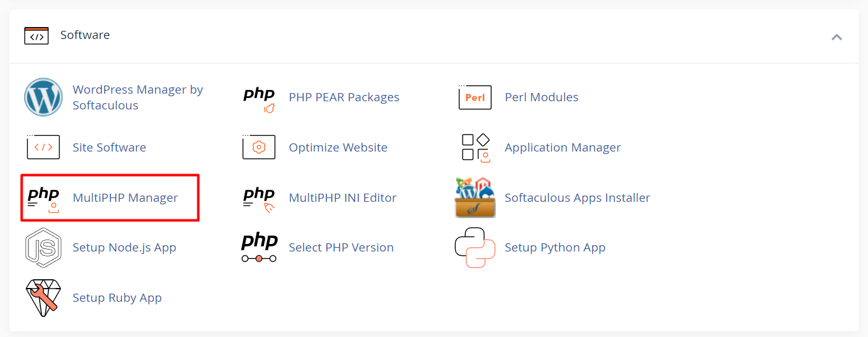Viewport: 868px width, 337px height.
Task: Open Select PHP Version link
Action: coord(341,248)
